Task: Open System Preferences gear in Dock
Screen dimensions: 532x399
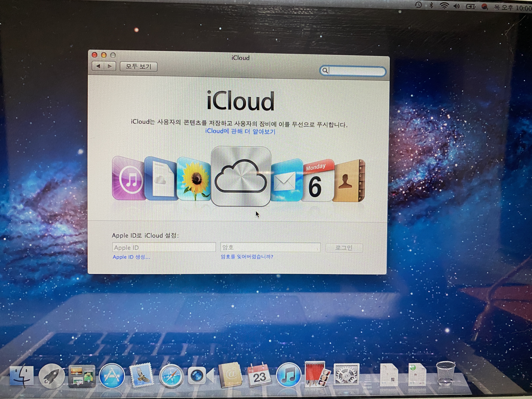Action: click(347, 375)
